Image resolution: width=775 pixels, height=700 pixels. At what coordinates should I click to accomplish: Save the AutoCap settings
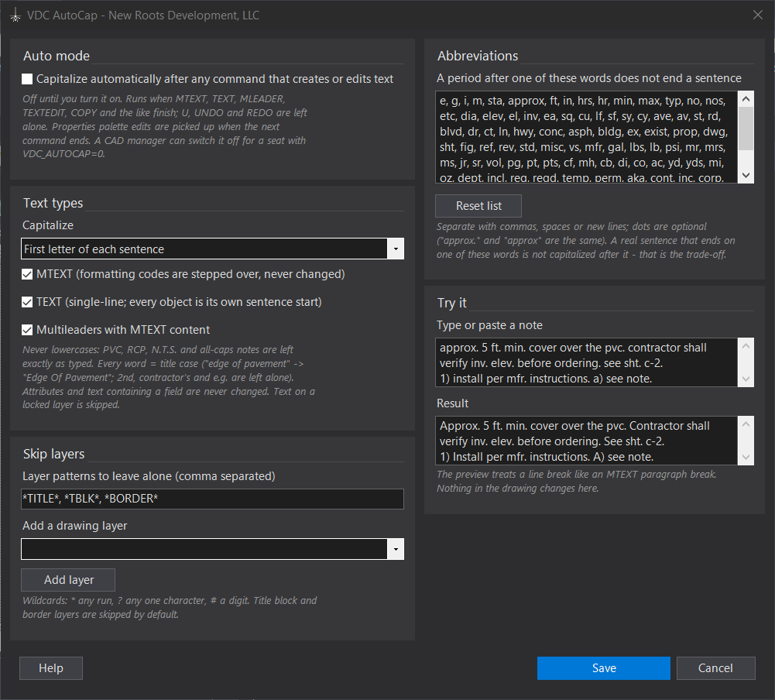pos(603,668)
